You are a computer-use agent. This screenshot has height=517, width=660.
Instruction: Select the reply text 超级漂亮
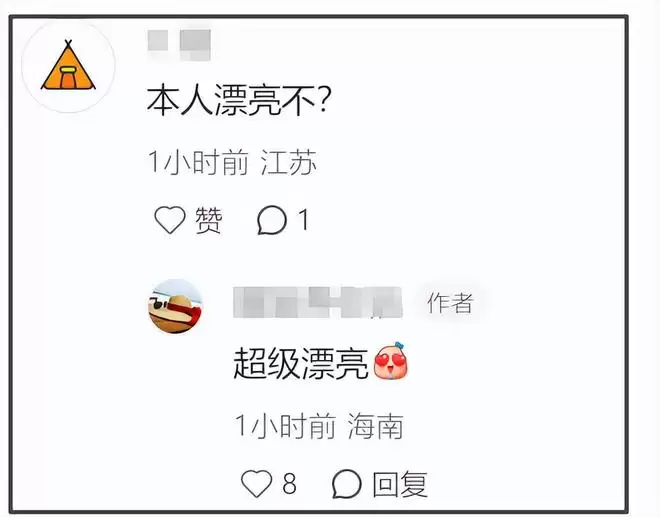pos(301,363)
